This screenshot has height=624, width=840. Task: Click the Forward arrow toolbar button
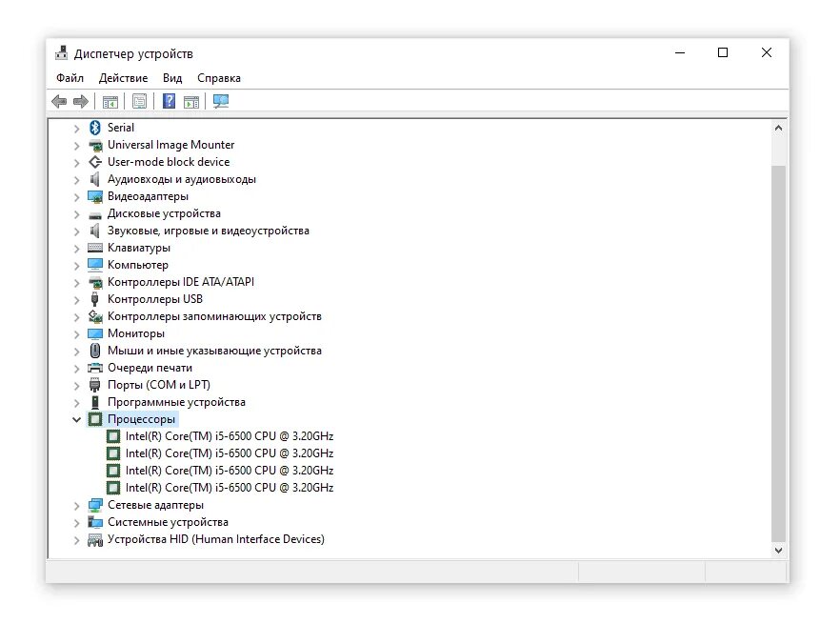click(x=80, y=101)
